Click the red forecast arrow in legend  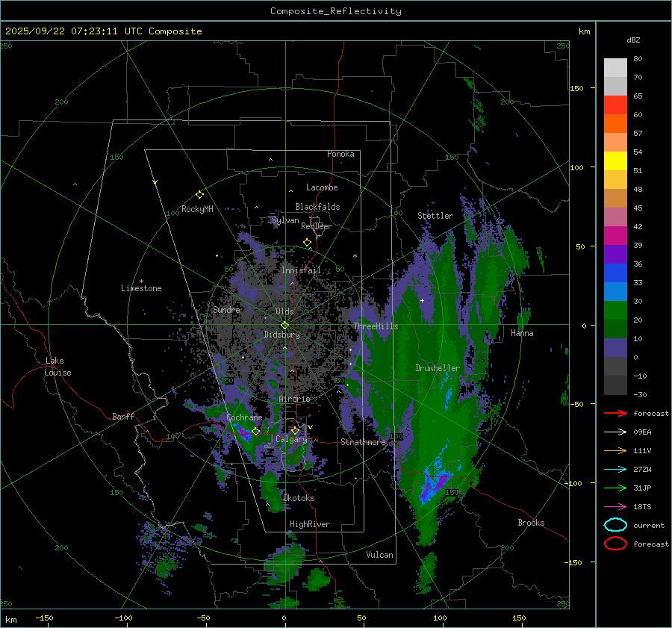(615, 413)
